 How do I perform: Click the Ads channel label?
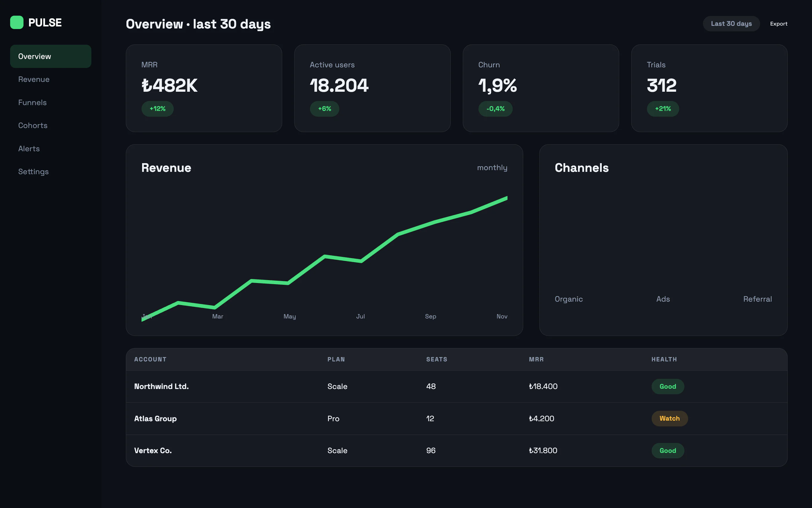[663, 299]
